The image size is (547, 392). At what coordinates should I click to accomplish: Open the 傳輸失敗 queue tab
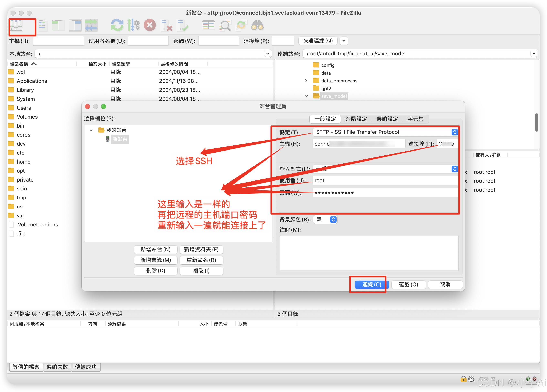57,367
